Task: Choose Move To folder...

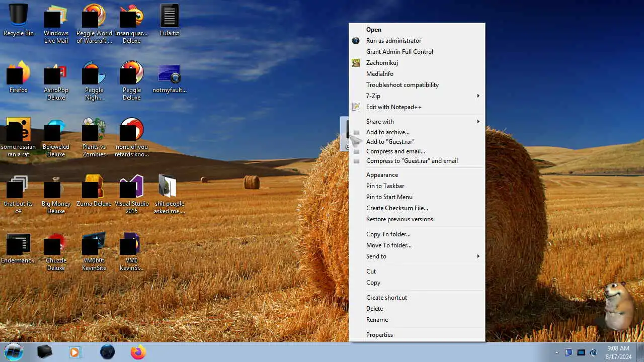Action: click(417, 245)
